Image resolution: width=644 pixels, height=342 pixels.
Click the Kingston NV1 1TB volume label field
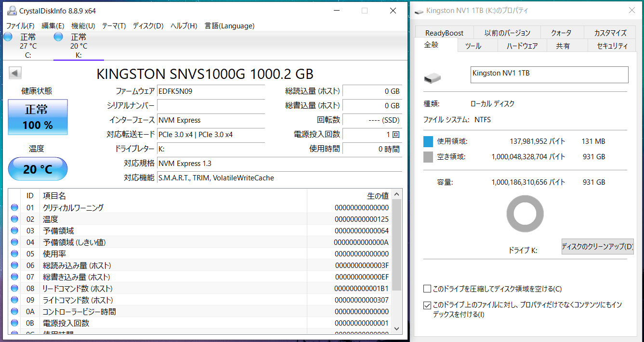click(x=550, y=75)
